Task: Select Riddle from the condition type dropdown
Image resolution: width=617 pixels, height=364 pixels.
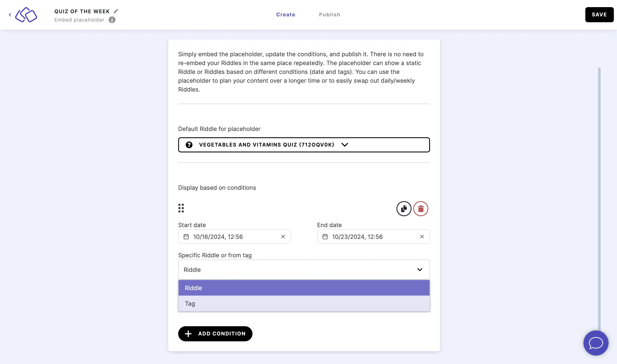Action: 304,288
